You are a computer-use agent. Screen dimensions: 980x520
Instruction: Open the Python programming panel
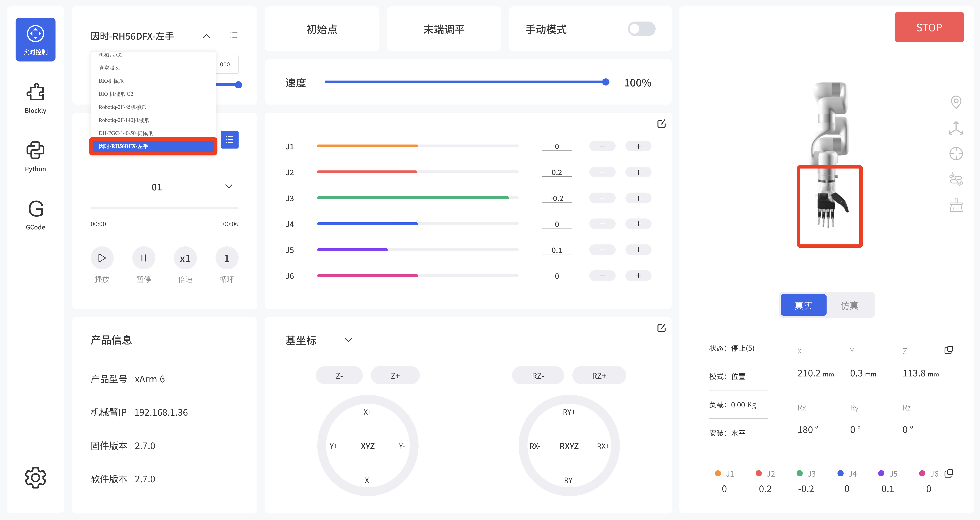coord(35,156)
